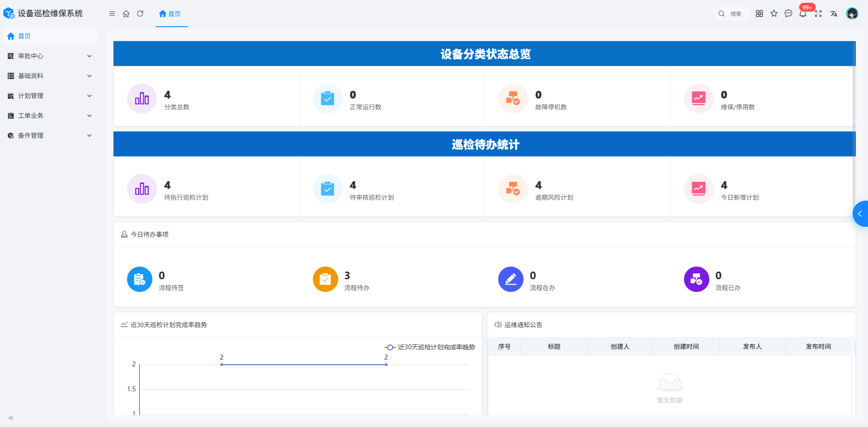Switch language with translate icon
This screenshot has height=427, width=868.
pyautogui.click(x=834, y=14)
